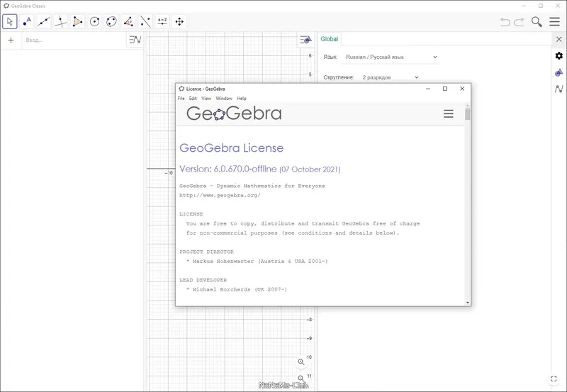Screen dimensions: 567x392
Task: Click the GeoGebra logo in License window
Action: coord(234,113)
